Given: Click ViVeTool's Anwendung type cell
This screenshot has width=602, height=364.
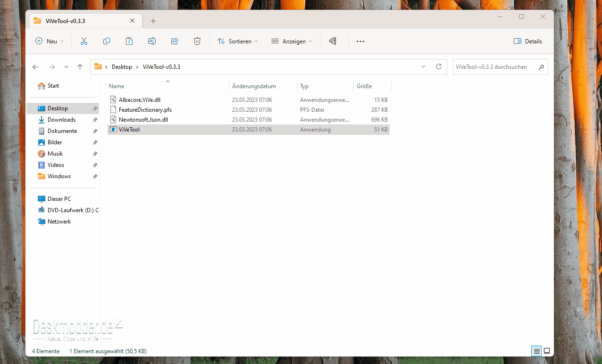Looking at the screenshot, I should tap(315, 130).
